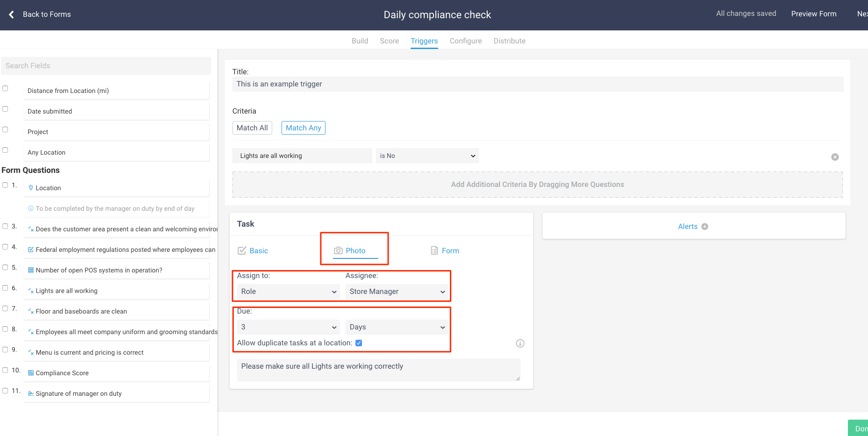Check the checkbox for question 1 Location

pos(5,185)
